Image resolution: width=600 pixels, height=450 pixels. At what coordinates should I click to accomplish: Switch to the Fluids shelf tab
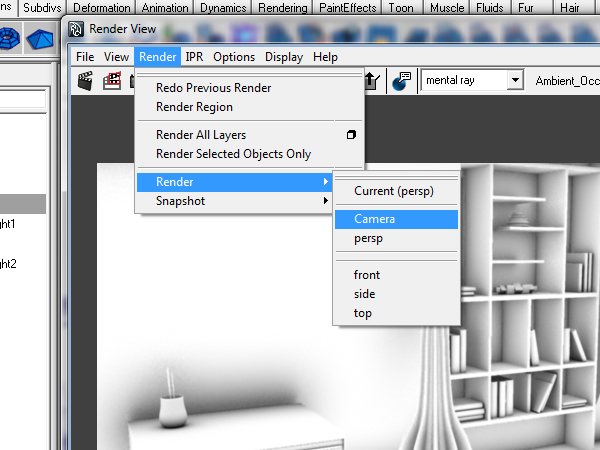[490, 8]
